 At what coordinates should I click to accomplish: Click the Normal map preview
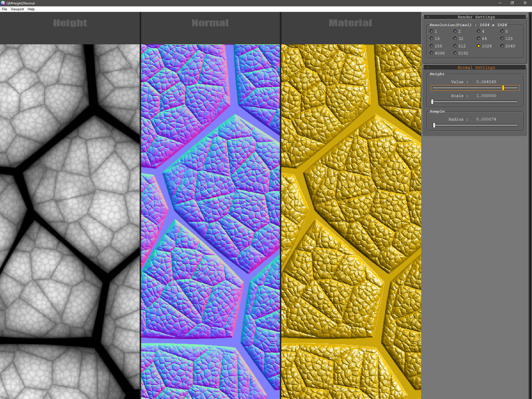(210, 222)
